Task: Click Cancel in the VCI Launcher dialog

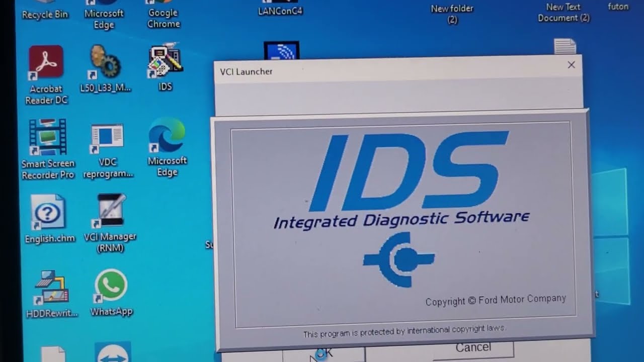Action: (x=473, y=347)
